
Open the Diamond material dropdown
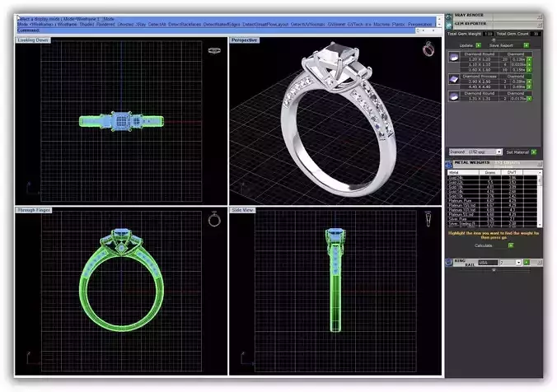pyautogui.click(x=498, y=152)
